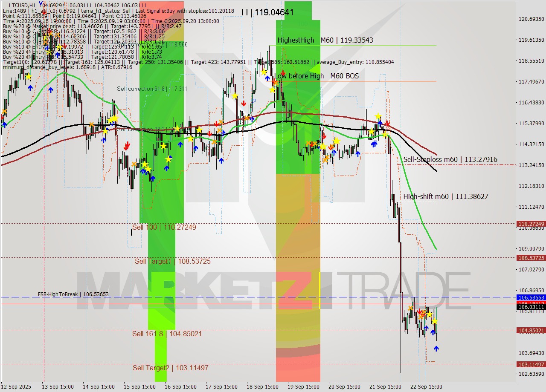This screenshot has width=546, height=392.
Task: Select the red down arrow in the 22 Sep marker cluster
Action: (x=420, y=311)
